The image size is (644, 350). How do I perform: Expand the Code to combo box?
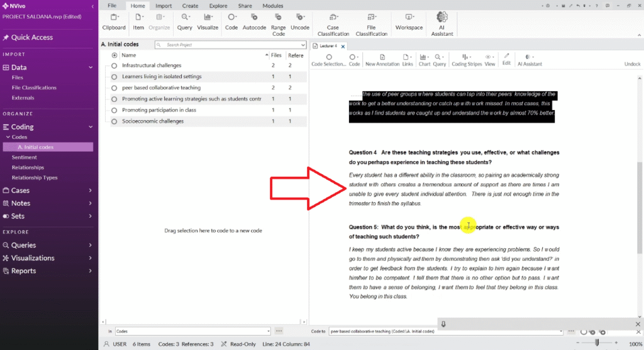pos(563,330)
